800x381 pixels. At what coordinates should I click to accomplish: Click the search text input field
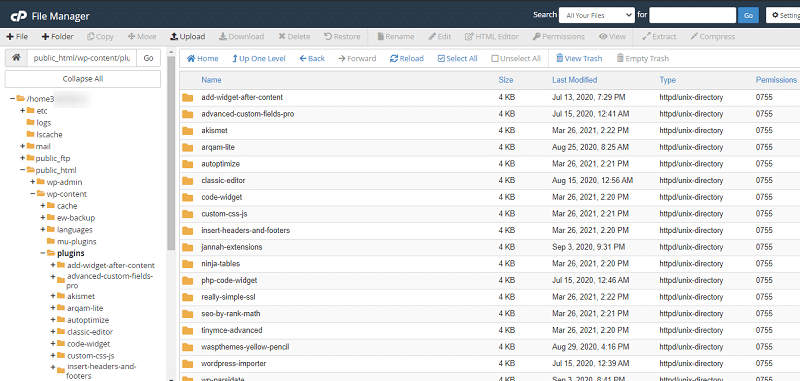tap(692, 15)
